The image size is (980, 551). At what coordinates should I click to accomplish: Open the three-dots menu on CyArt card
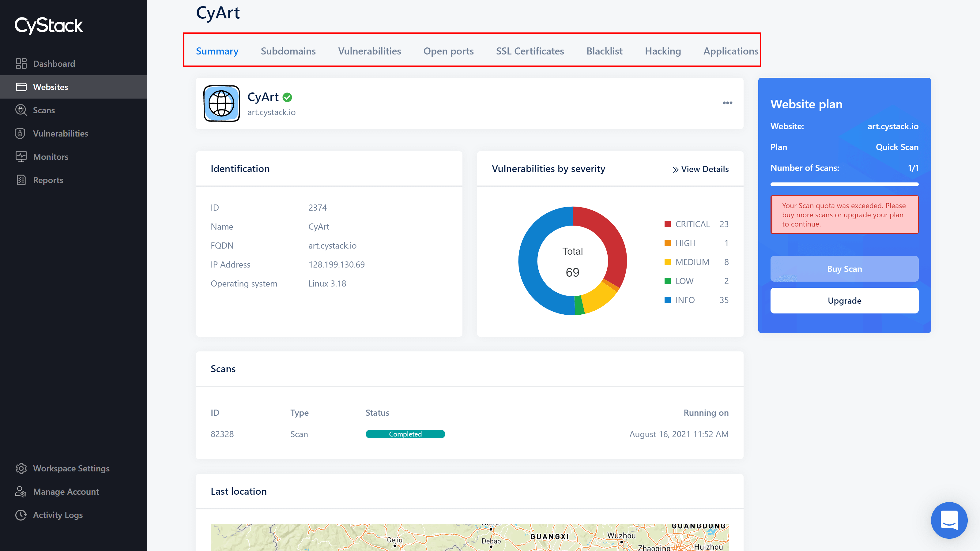point(727,103)
